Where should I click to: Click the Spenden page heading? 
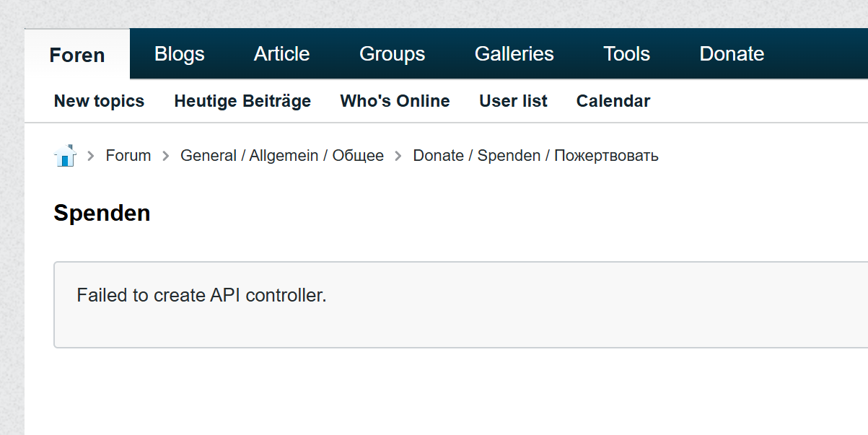pyautogui.click(x=102, y=214)
